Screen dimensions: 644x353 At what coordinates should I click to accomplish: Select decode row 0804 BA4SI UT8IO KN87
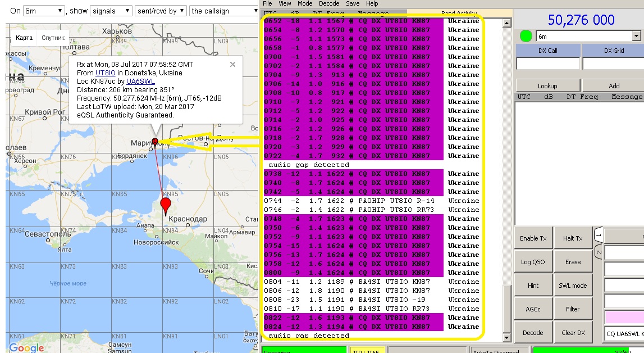click(x=372, y=282)
